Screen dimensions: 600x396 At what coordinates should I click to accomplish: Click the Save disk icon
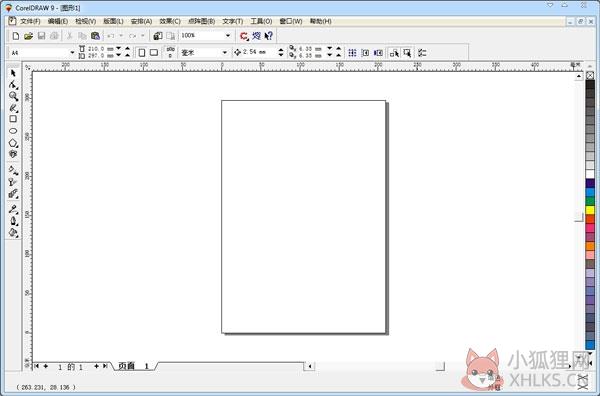click(41, 36)
